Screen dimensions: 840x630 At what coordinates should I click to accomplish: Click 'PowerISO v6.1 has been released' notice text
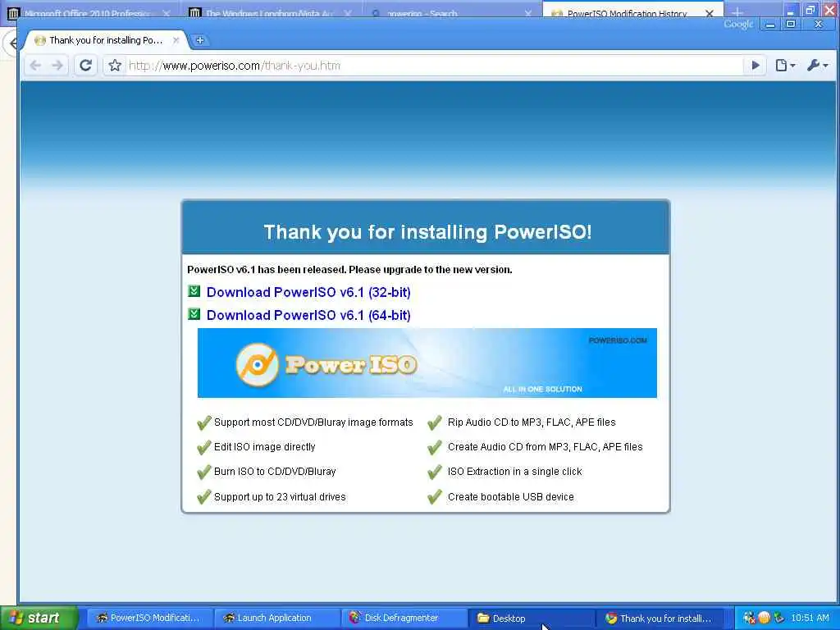pyautogui.click(x=349, y=269)
